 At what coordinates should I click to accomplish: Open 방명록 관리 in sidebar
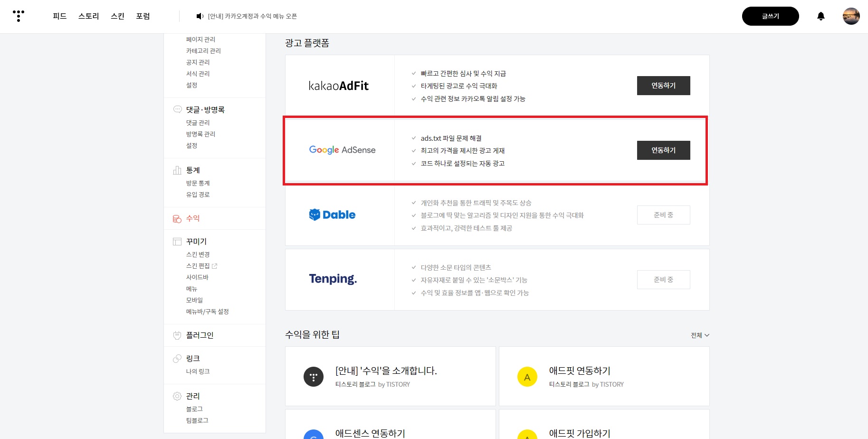[x=200, y=134]
